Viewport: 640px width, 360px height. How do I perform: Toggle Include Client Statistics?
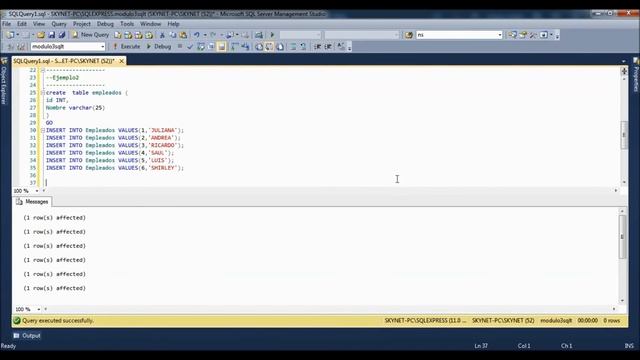pyautogui.click(x=245, y=47)
